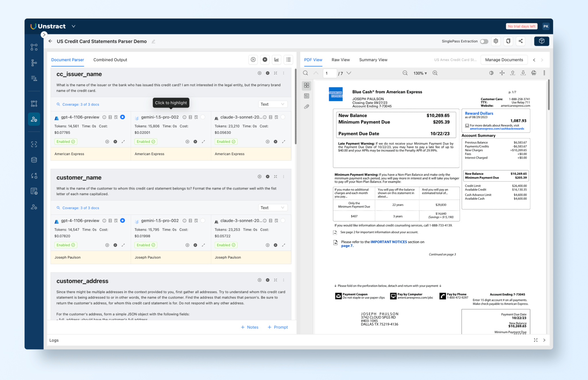Click the export tool cube button
Viewport: 588px width, 380px height.
click(541, 41)
